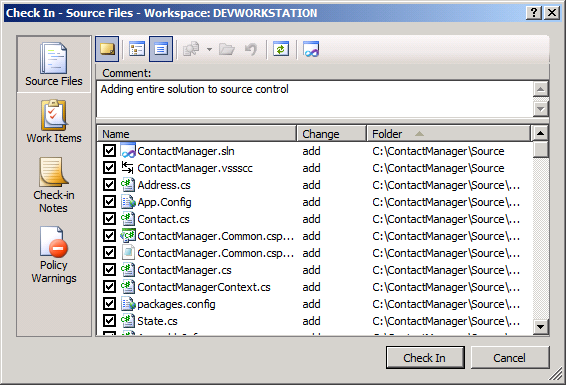Open the Compare dropdown arrow

209,49
